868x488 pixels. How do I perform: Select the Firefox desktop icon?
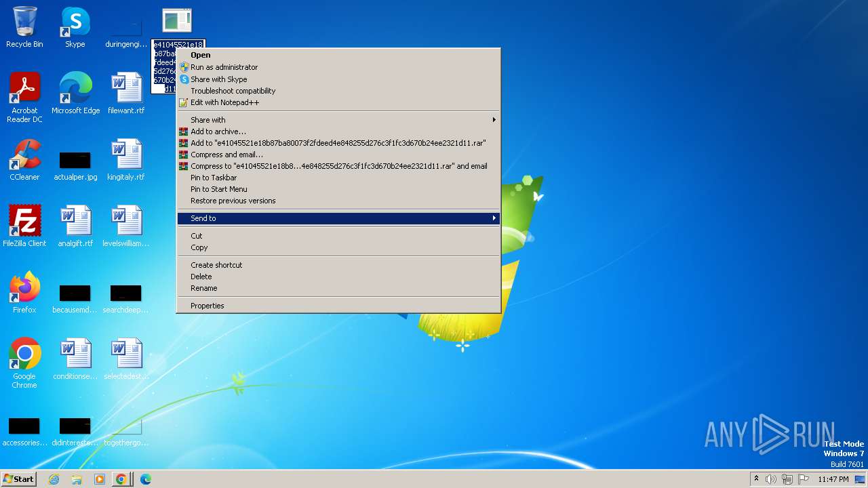click(x=24, y=292)
